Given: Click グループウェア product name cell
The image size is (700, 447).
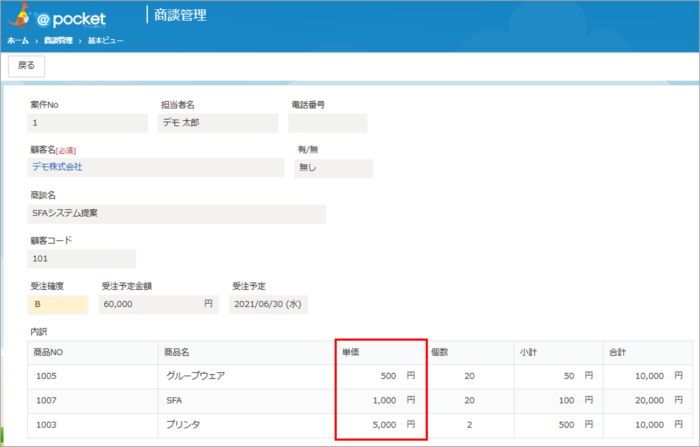Looking at the screenshot, I should (x=246, y=376).
